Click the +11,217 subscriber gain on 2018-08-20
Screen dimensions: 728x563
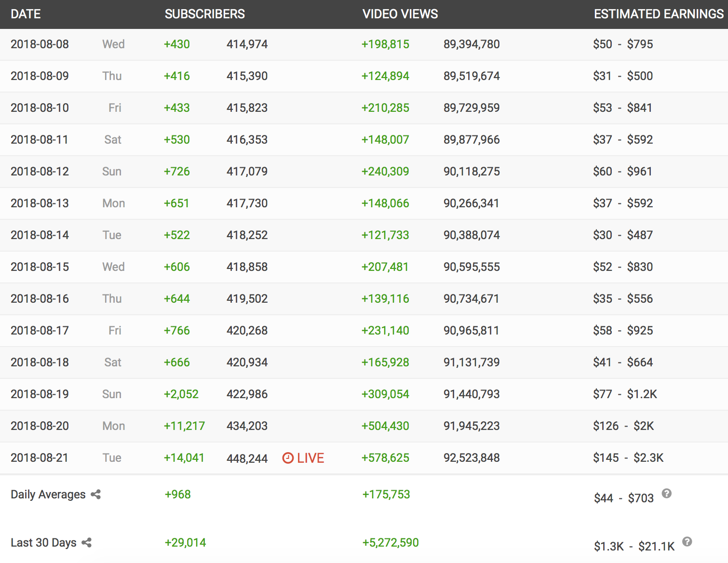[184, 426]
